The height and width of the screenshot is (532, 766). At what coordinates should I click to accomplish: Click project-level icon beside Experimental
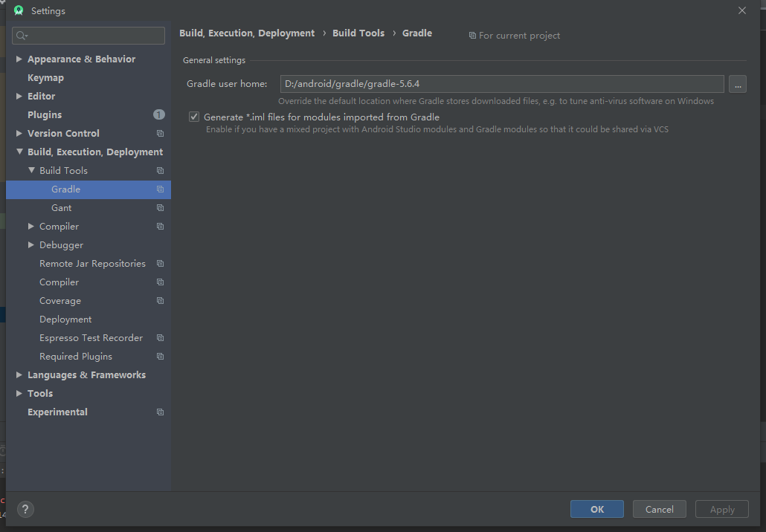tap(160, 412)
